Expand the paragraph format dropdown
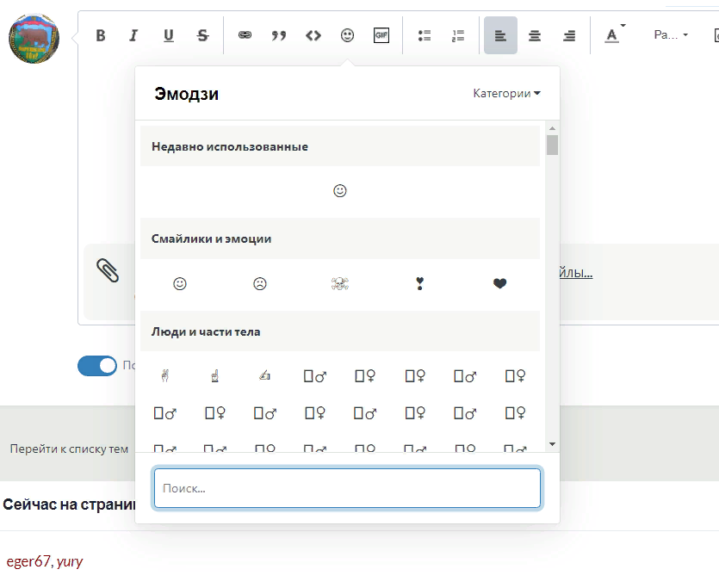 pyautogui.click(x=670, y=35)
